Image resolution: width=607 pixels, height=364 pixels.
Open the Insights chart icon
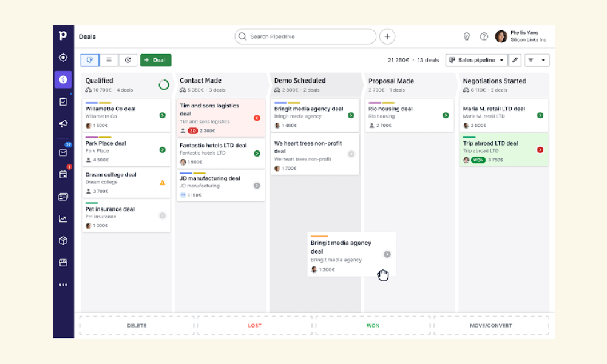(63, 218)
